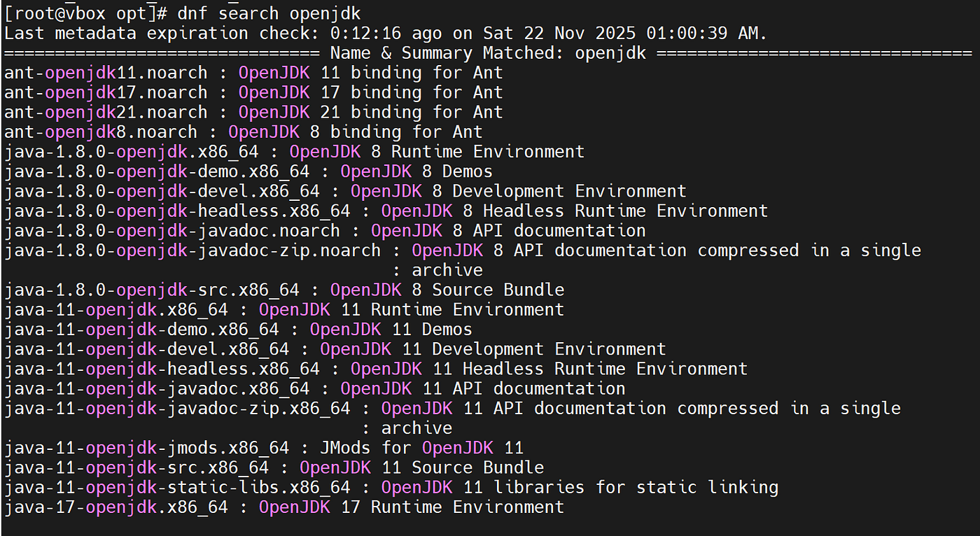980x536 pixels.
Task: Click the java-11-openjdk-devel.x86_64 package
Action: (146, 349)
